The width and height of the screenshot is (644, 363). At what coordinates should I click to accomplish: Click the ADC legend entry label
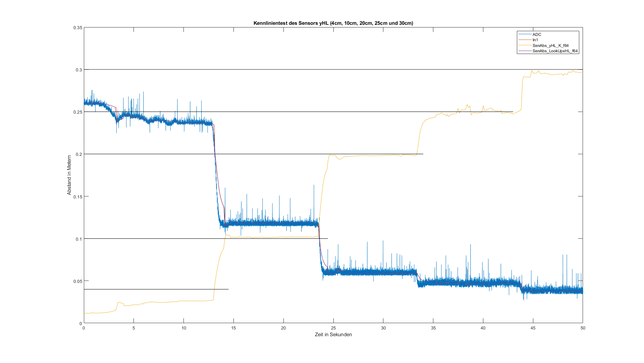pos(537,35)
